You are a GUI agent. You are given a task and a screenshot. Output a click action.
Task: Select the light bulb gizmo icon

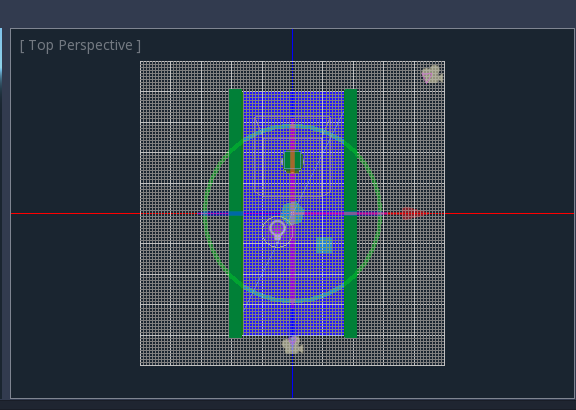point(277,231)
